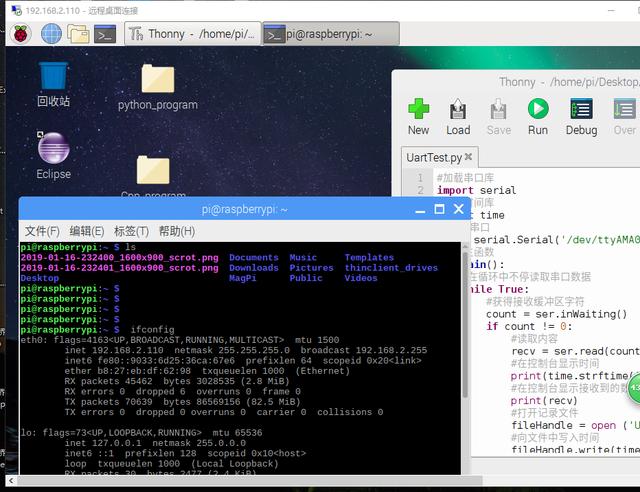Click the Templates directory name
Viewport: 640px width, 492px height.
[x=369, y=258]
